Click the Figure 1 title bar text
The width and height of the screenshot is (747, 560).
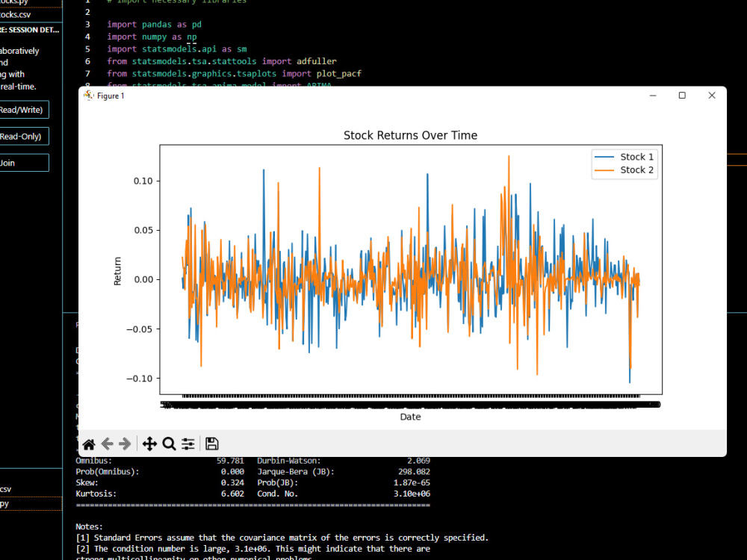tap(111, 96)
